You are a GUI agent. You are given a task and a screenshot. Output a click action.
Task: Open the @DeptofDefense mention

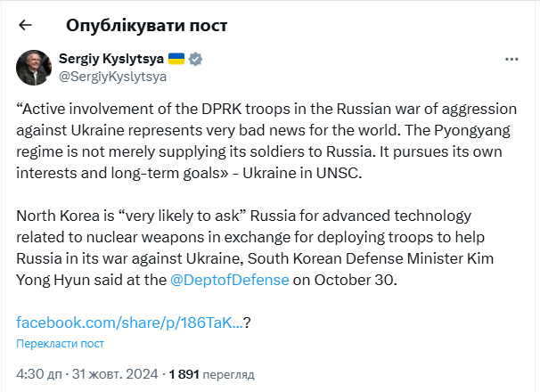coord(229,280)
